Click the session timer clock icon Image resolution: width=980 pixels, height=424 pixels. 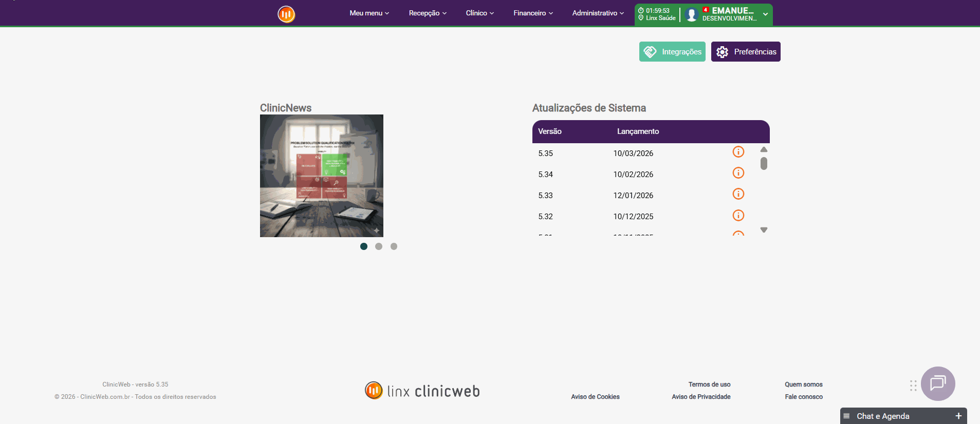(x=641, y=10)
